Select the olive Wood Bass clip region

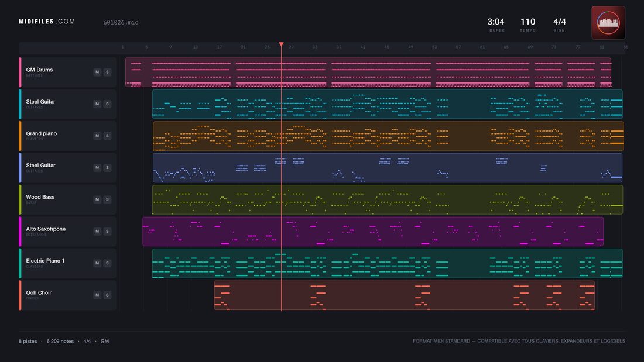pyautogui.click(x=388, y=199)
